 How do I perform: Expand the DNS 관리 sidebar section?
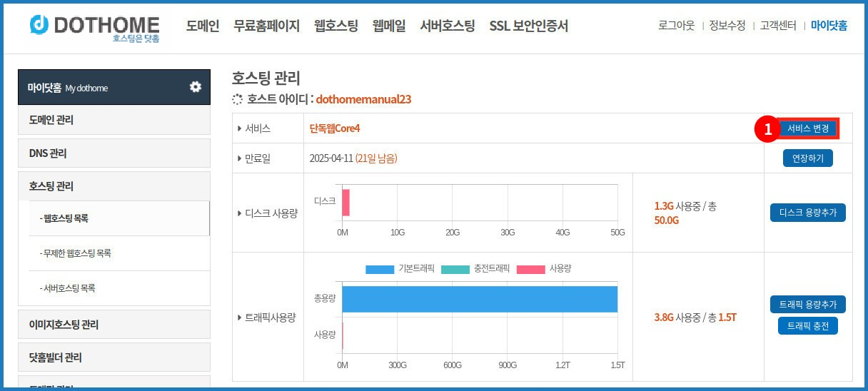click(x=114, y=153)
